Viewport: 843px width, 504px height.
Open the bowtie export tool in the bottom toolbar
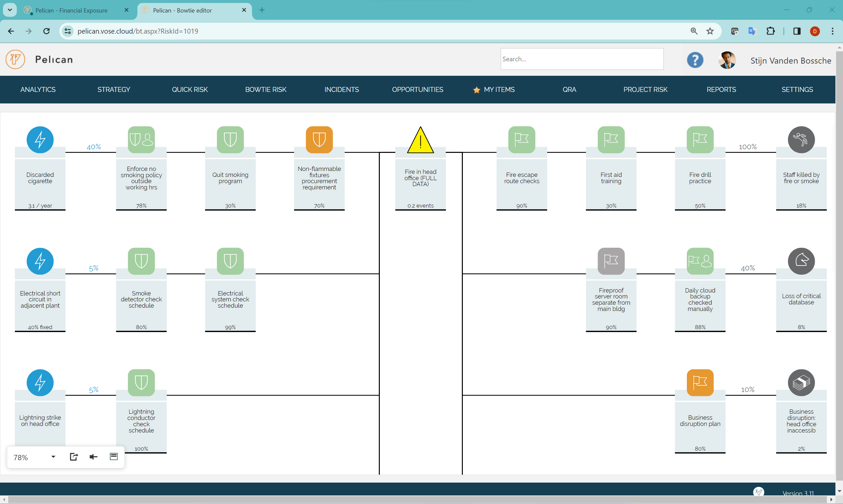pyautogui.click(x=74, y=457)
